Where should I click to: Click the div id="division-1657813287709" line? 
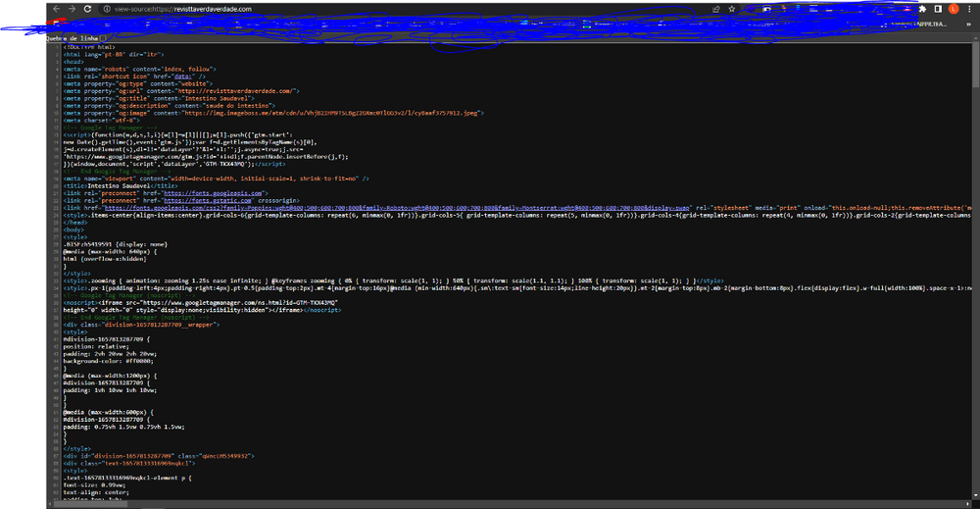159,456
